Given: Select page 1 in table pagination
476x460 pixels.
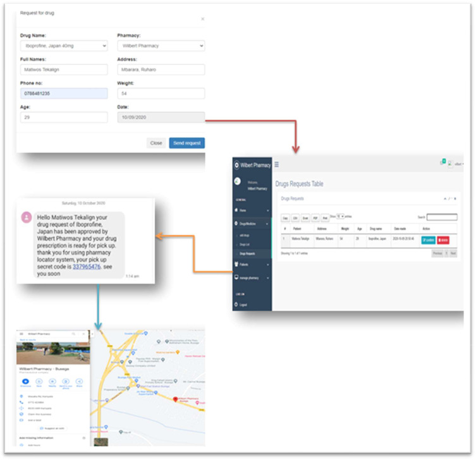Looking at the screenshot, I should 446,253.
